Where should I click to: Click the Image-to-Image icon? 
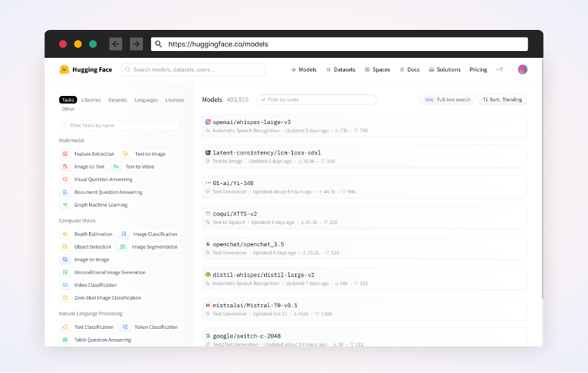[65, 259]
